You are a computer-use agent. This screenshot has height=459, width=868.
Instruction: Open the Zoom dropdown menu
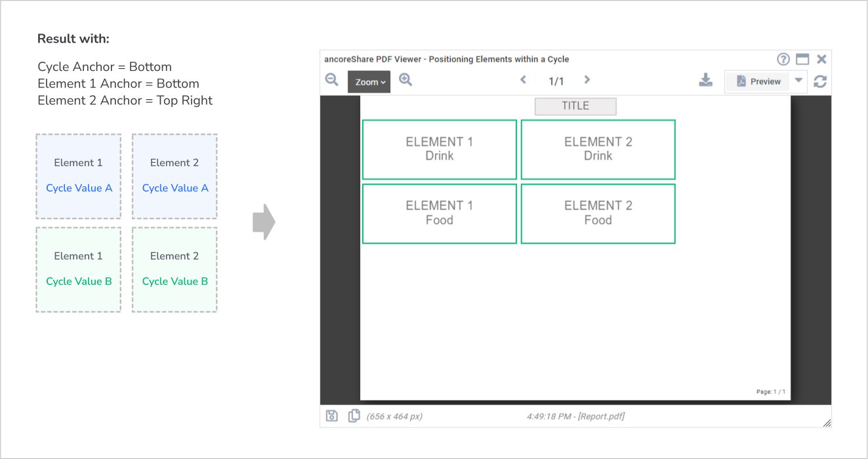coord(369,82)
